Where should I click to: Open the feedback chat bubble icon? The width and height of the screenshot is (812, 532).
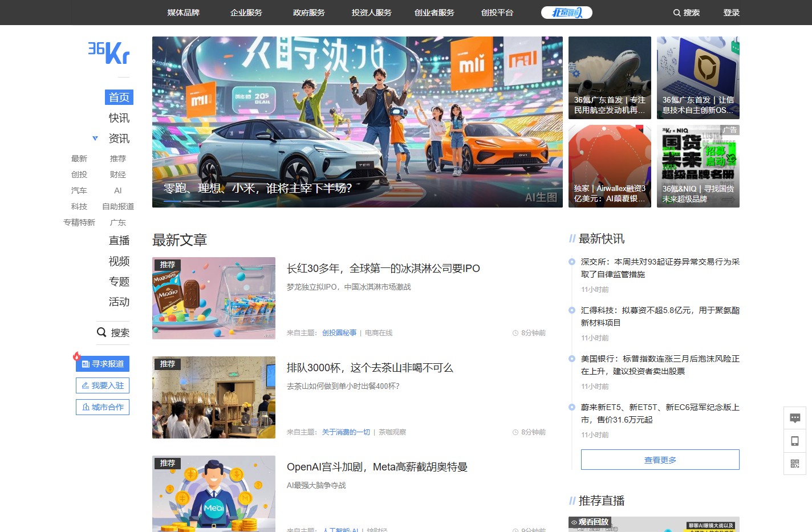[x=795, y=418]
